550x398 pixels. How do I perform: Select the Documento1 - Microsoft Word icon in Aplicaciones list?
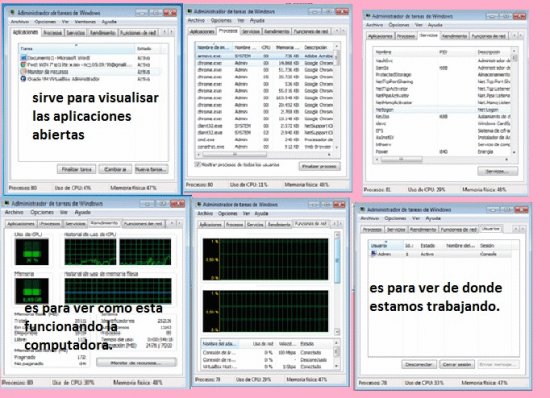[24, 58]
